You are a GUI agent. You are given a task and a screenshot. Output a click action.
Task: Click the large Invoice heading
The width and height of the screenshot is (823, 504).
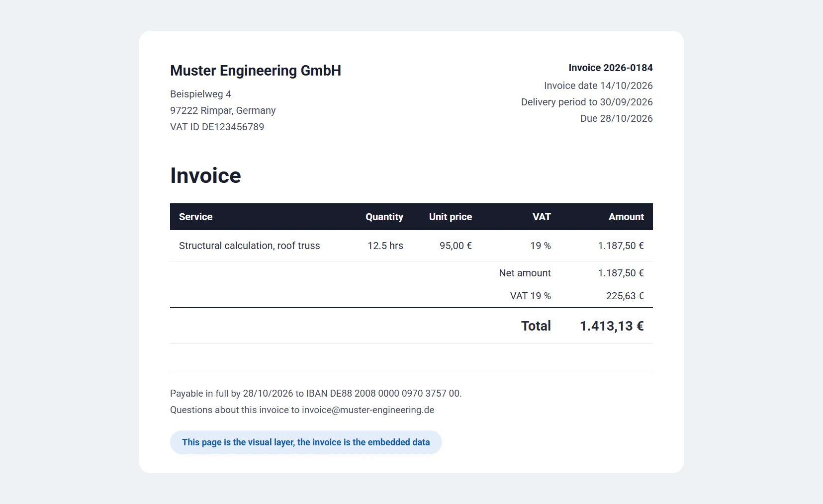click(x=205, y=175)
